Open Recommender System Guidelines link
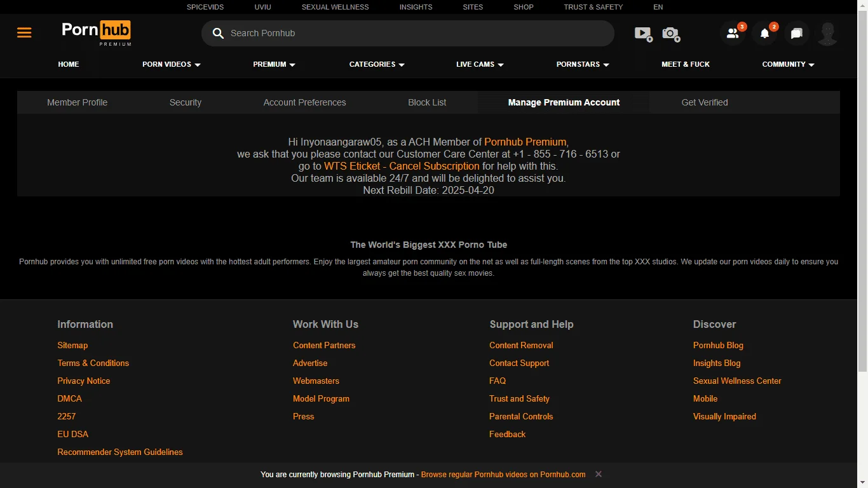 tap(120, 452)
